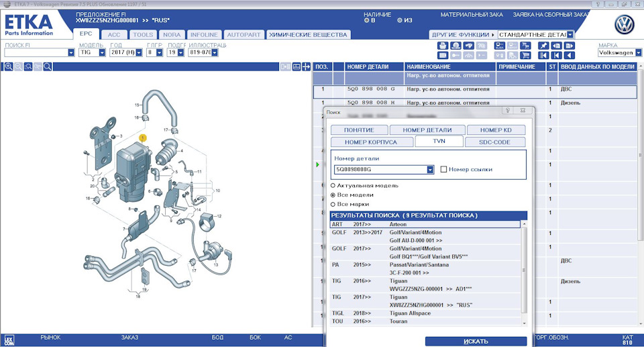Select the ПОНЯТИЕ search tab
This screenshot has height=347, width=644.
[x=359, y=130]
